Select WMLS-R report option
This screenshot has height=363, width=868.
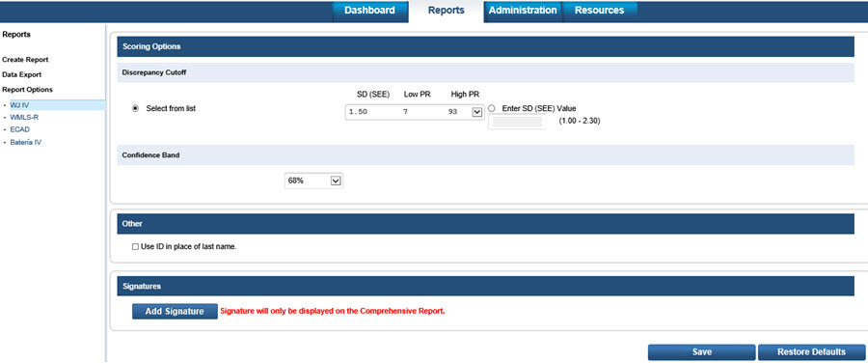(x=24, y=118)
